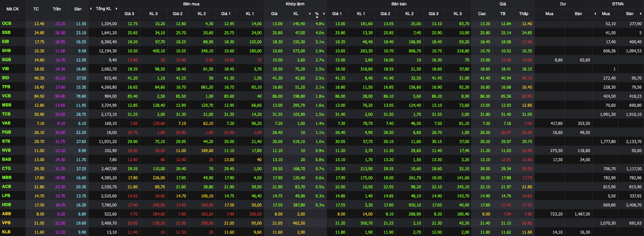The image size is (644, 236).
Task: Open the VIB ticker symbol
Action: tap(6, 69)
